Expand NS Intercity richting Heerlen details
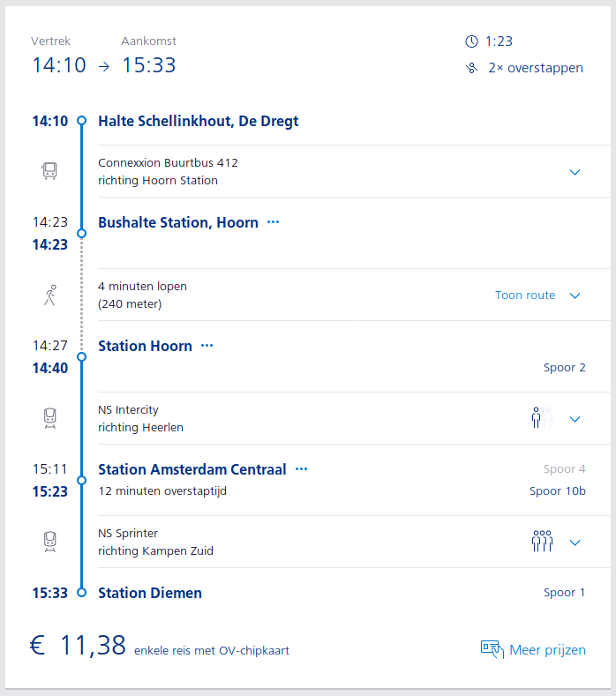 [575, 419]
